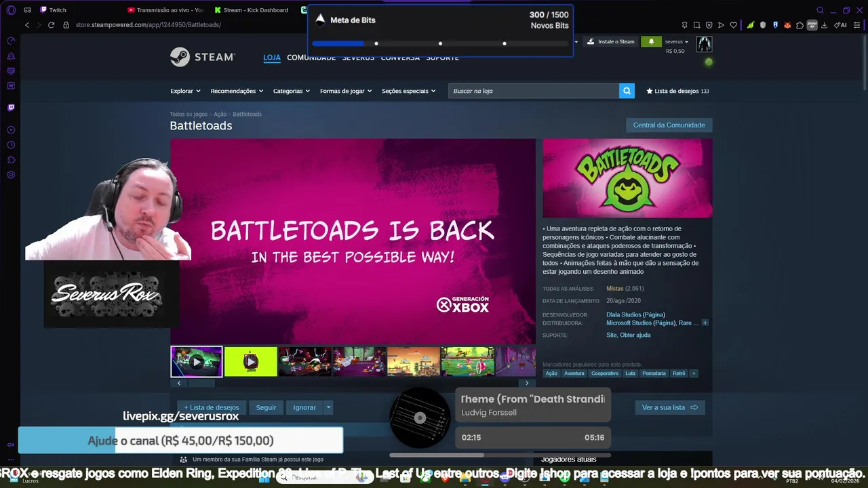Click Instale o Steam button
The height and width of the screenshot is (488, 868).
pyautogui.click(x=610, y=41)
